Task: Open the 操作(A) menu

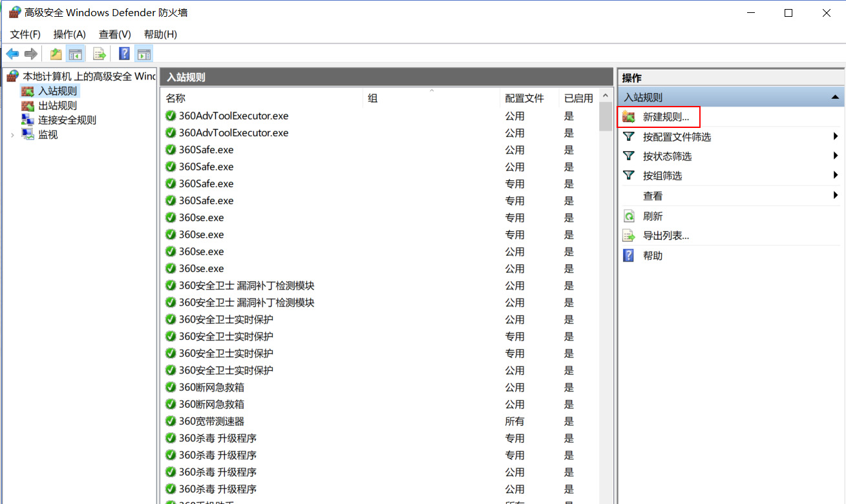Action: (69, 34)
